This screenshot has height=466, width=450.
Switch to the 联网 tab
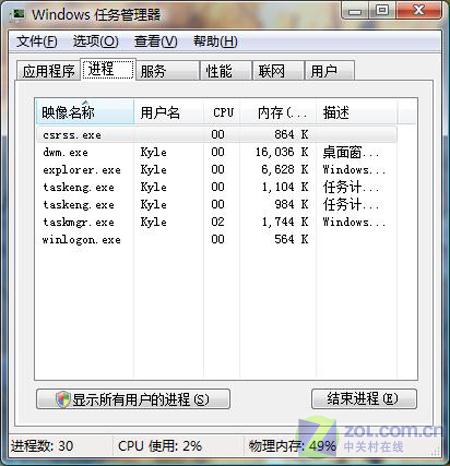278,71
